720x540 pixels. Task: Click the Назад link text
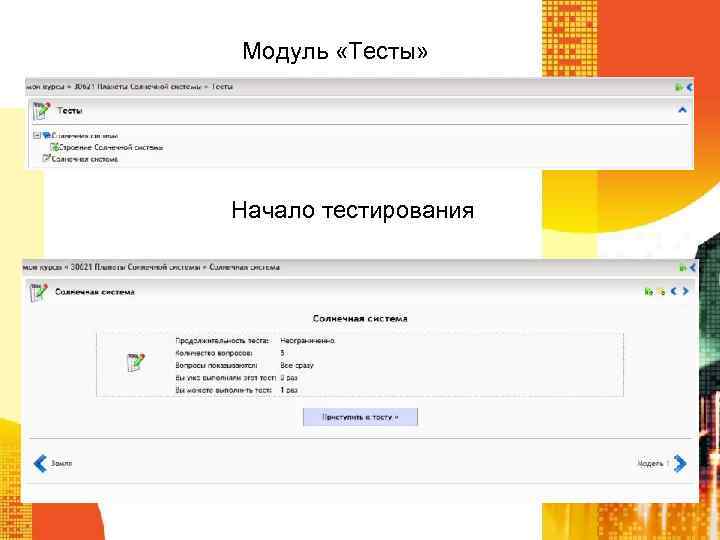tap(61, 464)
